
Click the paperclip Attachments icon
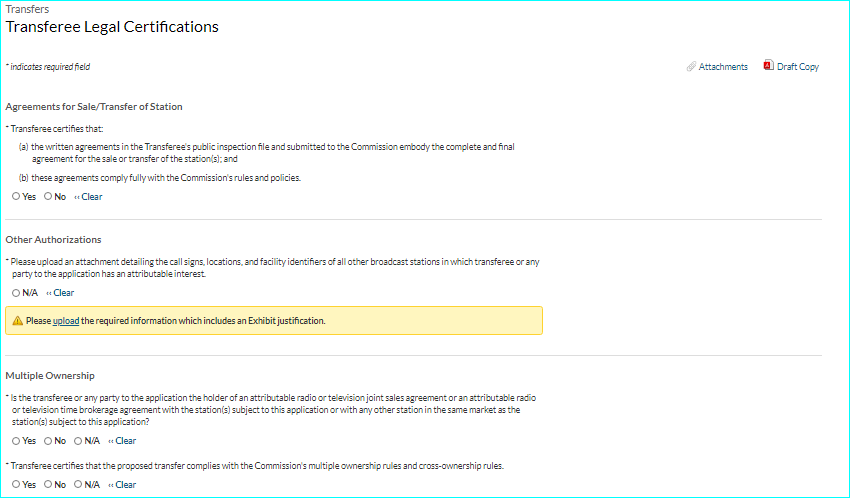(x=691, y=67)
